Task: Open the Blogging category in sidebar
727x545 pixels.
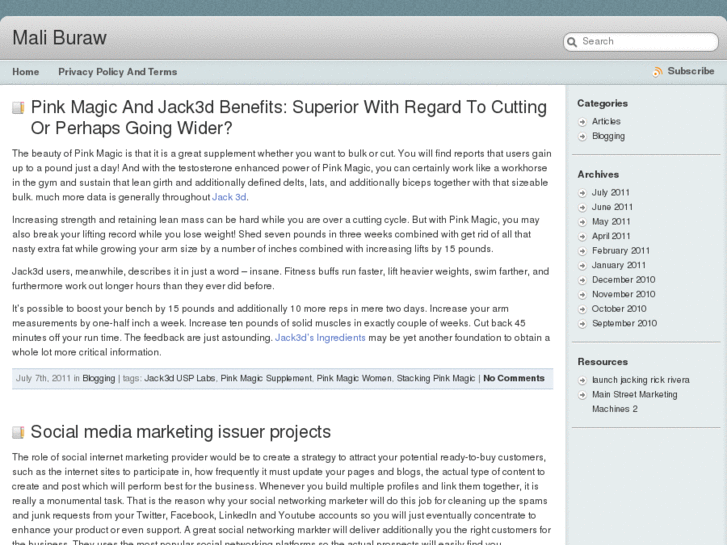Action: (x=608, y=136)
